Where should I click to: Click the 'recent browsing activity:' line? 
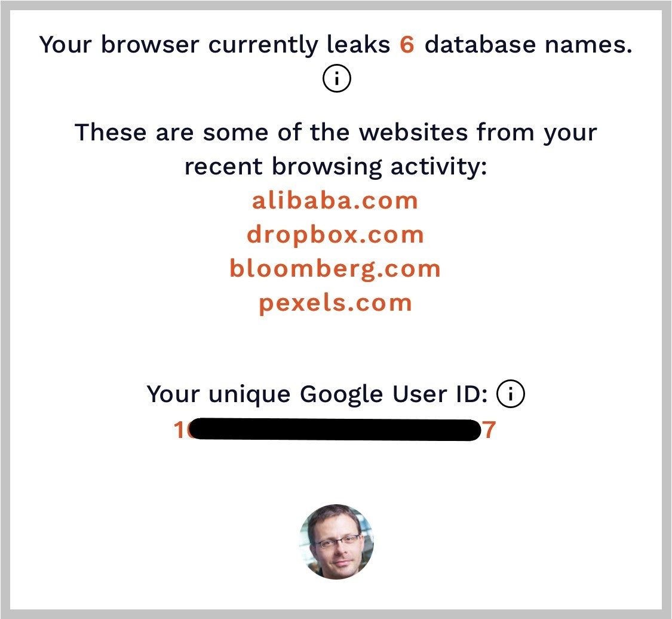click(336, 166)
